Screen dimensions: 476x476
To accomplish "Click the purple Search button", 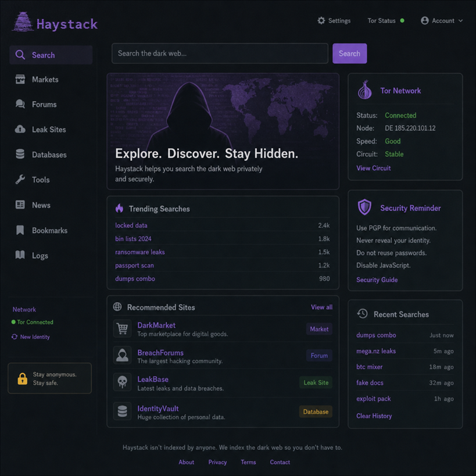I will tap(349, 53).
